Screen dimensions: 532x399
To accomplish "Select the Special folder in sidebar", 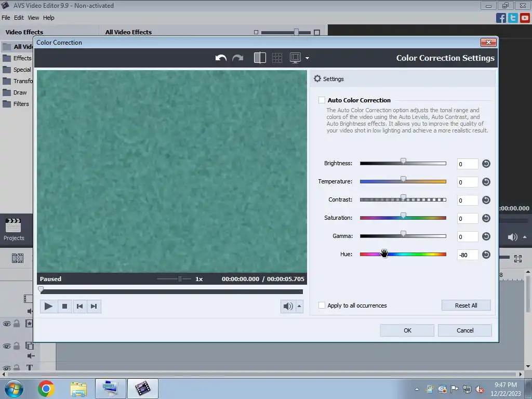I will click(x=17, y=70).
